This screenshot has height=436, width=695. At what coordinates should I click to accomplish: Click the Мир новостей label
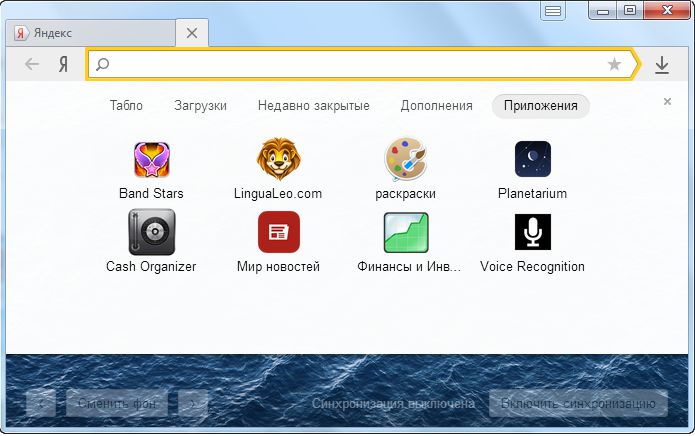click(x=278, y=267)
